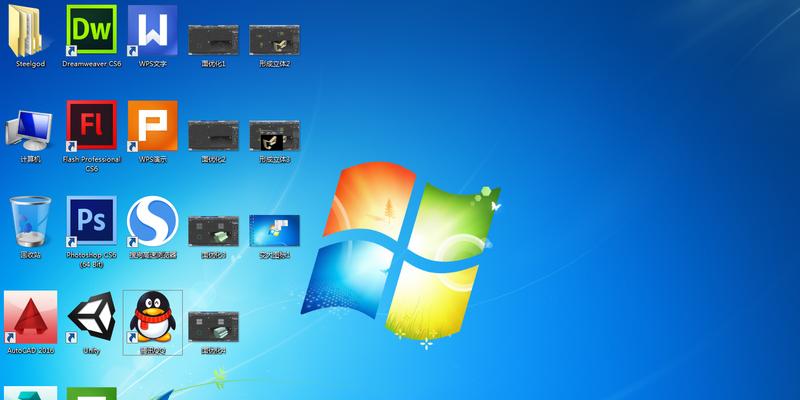This screenshot has width=800, height=400.
Task: Open the Steelgod folder
Action: point(30,31)
